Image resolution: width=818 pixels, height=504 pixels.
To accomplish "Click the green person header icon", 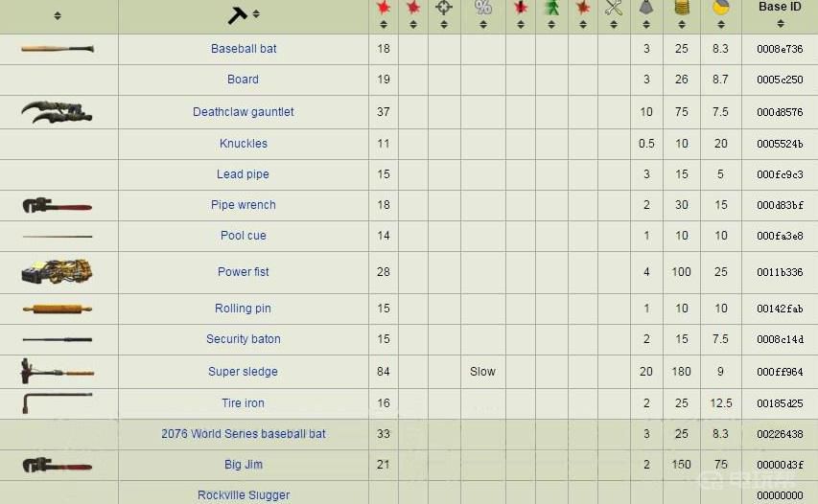I will (551, 8).
